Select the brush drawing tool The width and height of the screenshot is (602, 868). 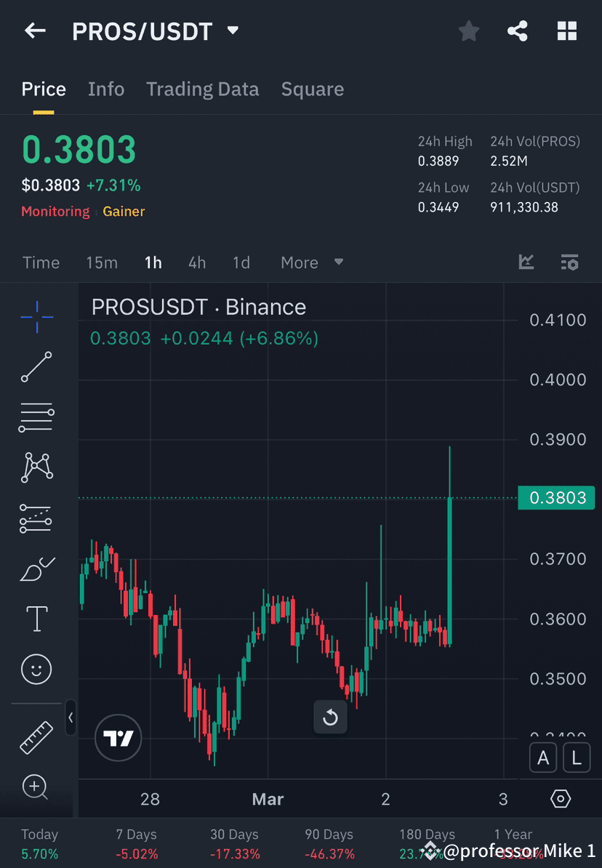tap(36, 568)
